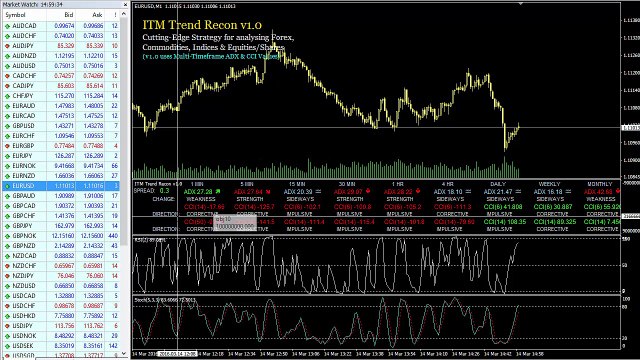This screenshot has height=360, width=640.
Task: Click the 'DAILY' dashboard column heading
Action: tap(498, 184)
